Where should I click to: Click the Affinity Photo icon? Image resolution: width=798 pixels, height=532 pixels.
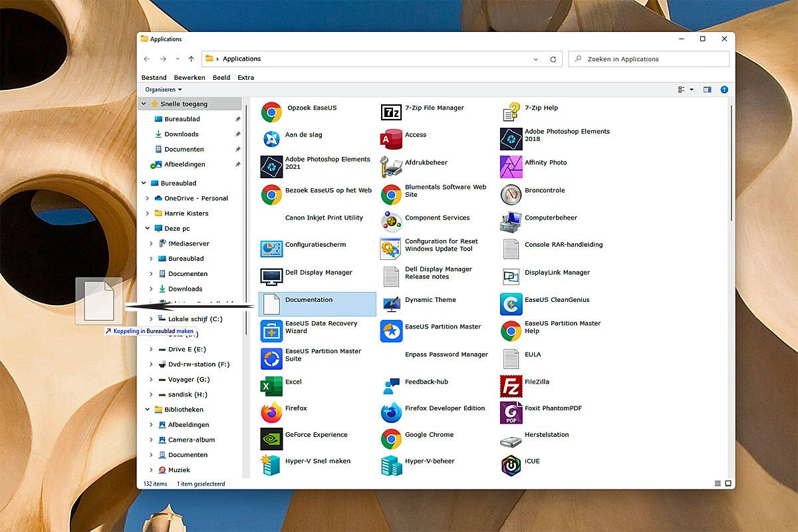click(511, 167)
